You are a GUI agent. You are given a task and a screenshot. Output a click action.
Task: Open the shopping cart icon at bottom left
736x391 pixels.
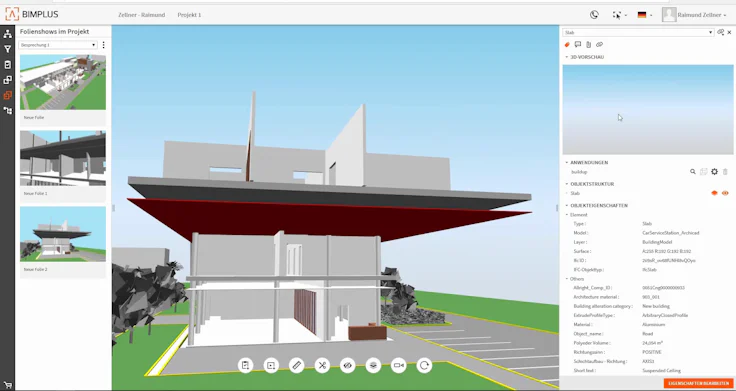[8, 383]
